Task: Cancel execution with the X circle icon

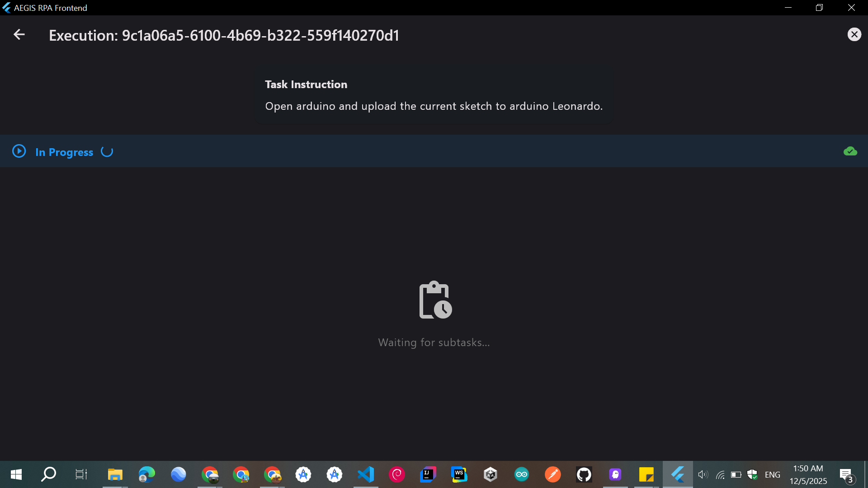Action: [854, 35]
